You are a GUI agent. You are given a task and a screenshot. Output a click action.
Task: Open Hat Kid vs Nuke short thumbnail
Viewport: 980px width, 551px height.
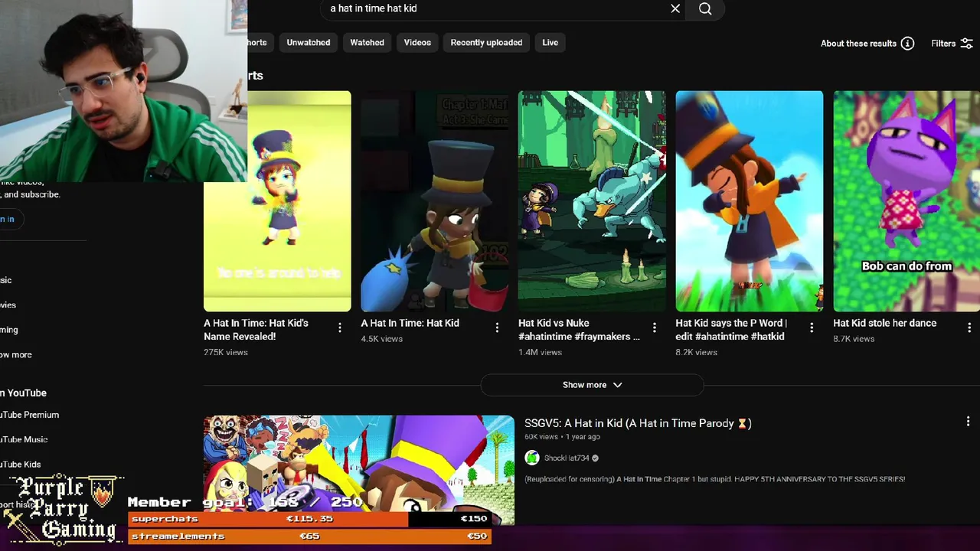click(x=592, y=201)
